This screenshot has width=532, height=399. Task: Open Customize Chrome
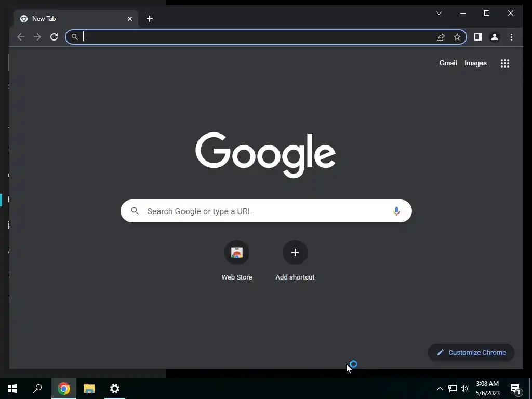click(x=471, y=353)
